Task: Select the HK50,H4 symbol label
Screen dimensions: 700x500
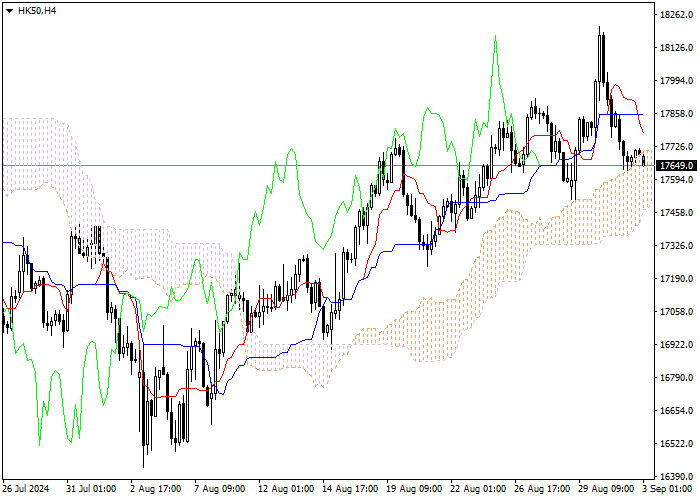Action: 37,11
